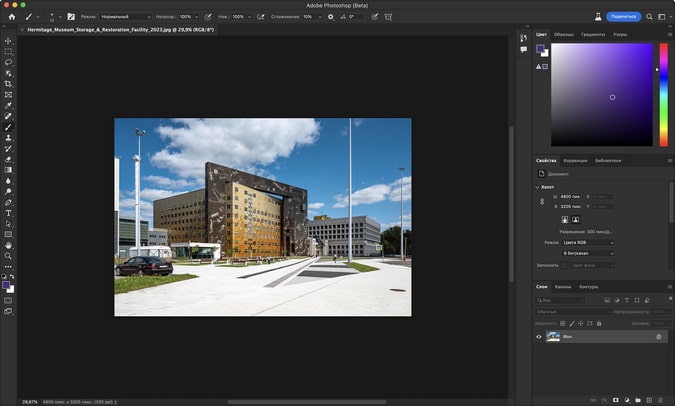The image size is (675, 406).
Task: Select the Zoom tool
Action: click(x=8, y=256)
